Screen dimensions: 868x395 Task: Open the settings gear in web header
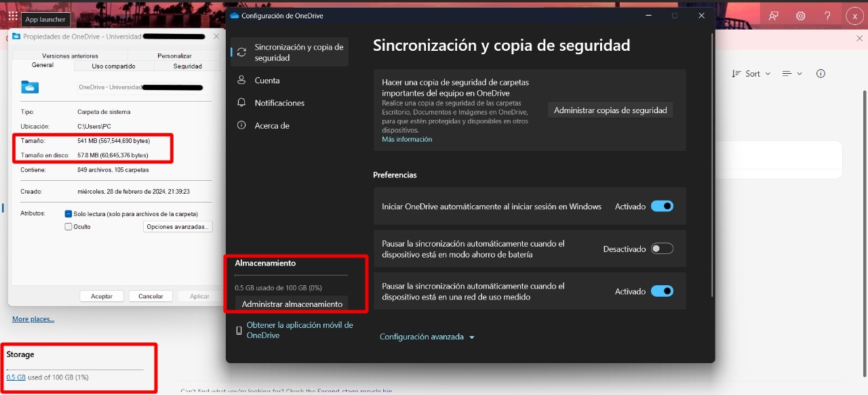click(800, 16)
